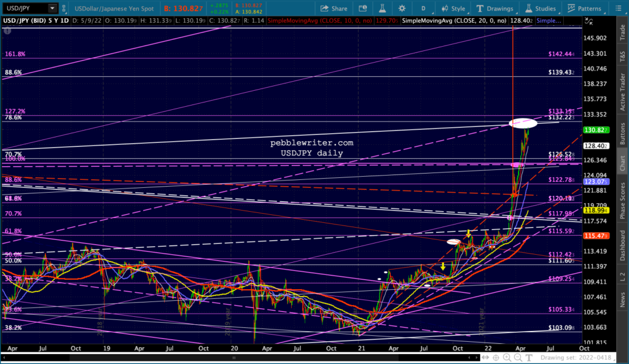Open the Style menu
This screenshot has height=364, width=629.
point(453,9)
